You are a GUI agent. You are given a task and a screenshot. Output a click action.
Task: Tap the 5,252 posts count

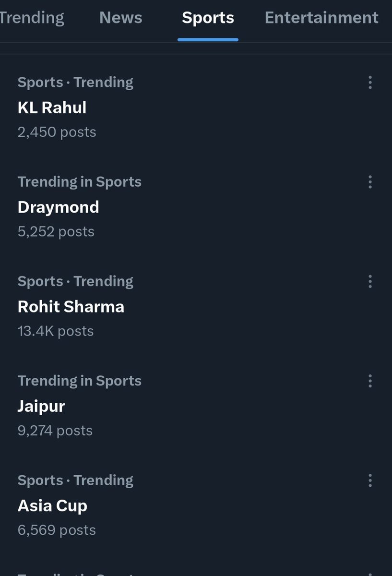[x=56, y=231]
